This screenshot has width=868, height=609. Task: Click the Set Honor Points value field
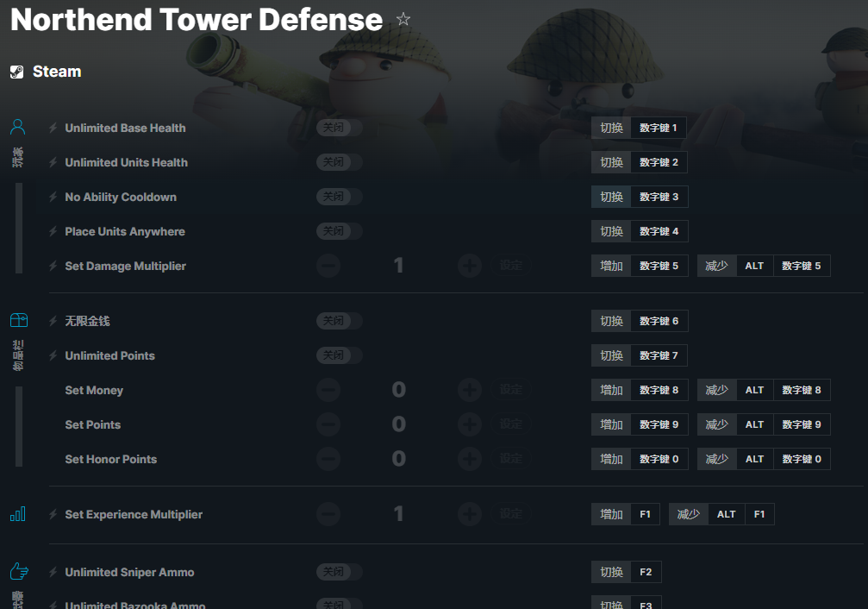[x=398, y=458]
